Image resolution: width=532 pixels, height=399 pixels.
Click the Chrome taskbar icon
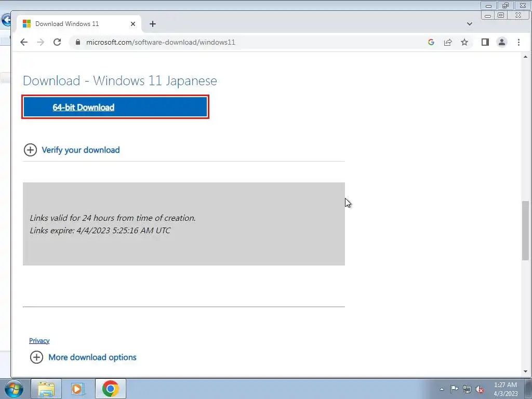point(110,389)
